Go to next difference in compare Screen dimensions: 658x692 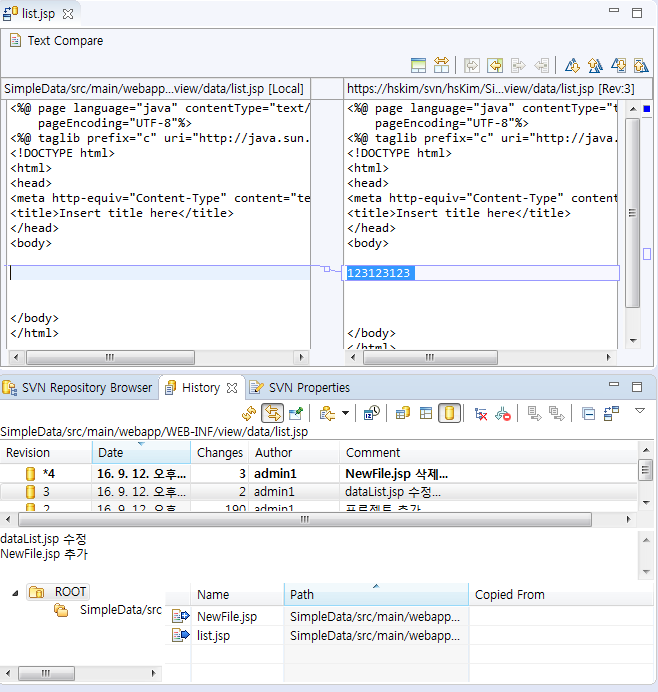pos(572,65)
